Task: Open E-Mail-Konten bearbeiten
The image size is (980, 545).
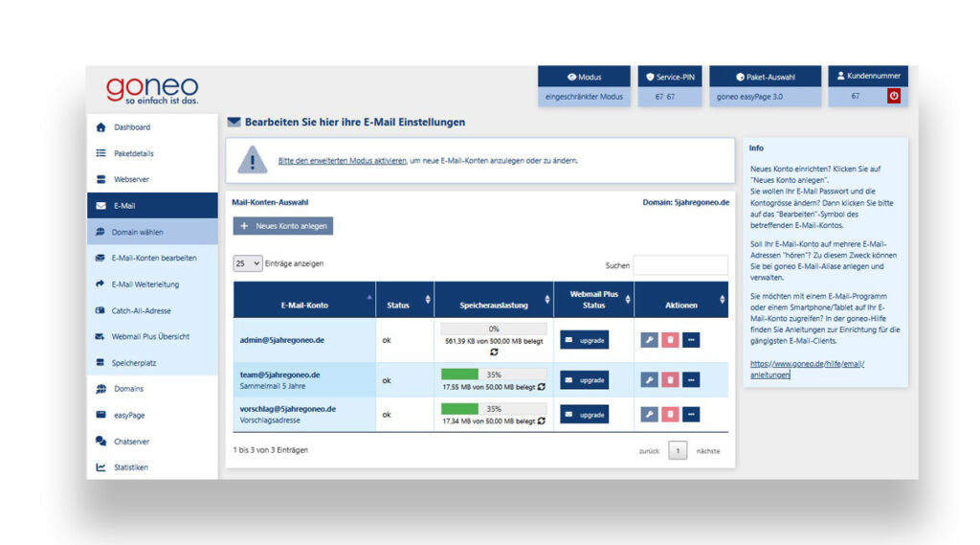Action: pyautogui.click(x=152, y=258)
